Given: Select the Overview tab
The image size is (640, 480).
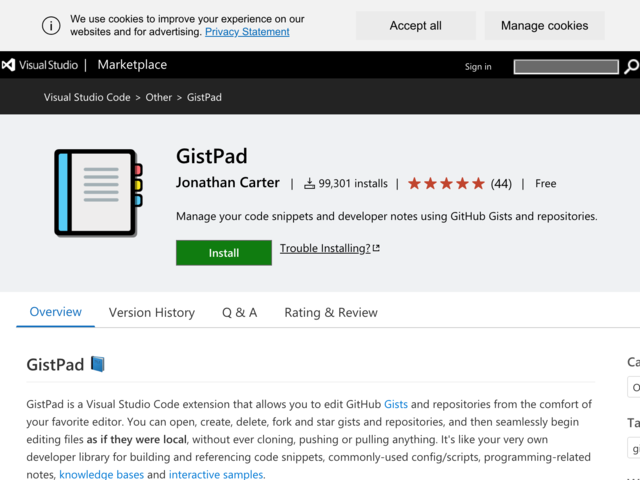Looking at the screenshot, I should [56, 312].
